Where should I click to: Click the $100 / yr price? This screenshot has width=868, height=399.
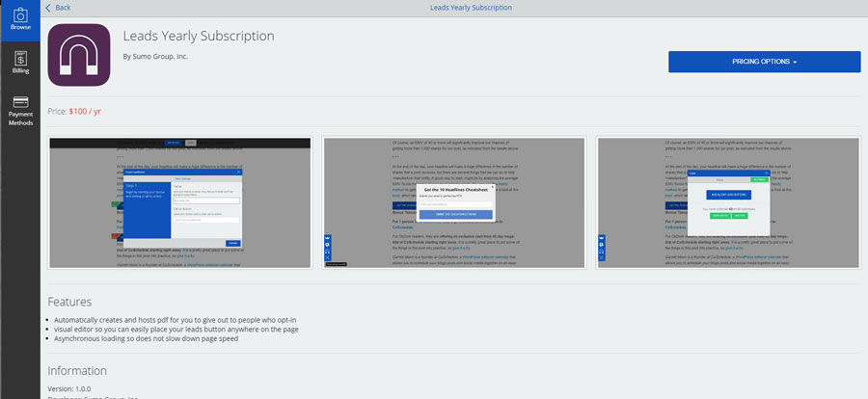point(85,111)
